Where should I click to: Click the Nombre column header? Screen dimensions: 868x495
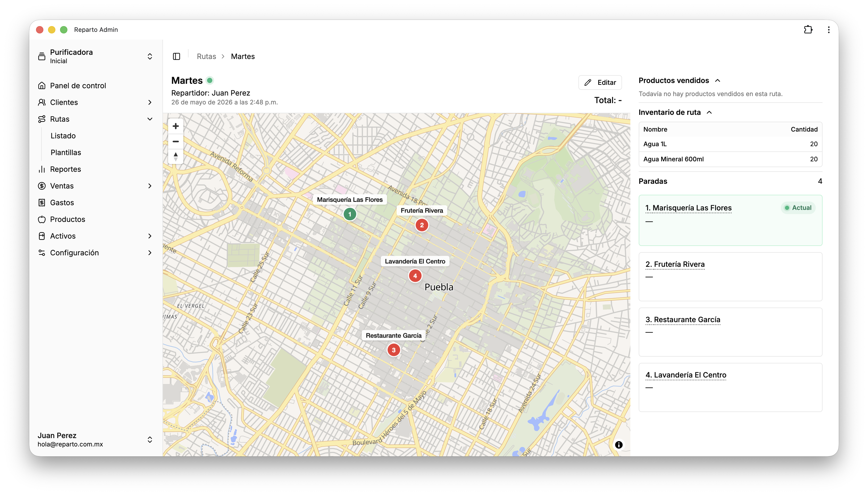coord(655,129)
